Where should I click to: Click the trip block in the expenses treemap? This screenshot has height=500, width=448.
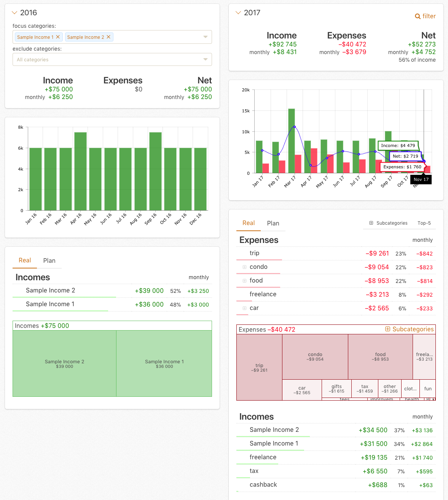(x=259, y=367)
